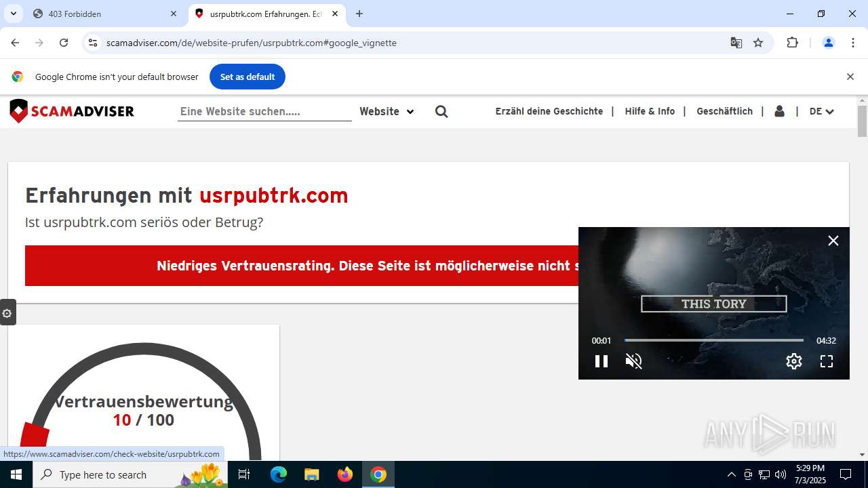The height and width of the screenshot is (488, 868).
Task: Click the cookie settings gear on left edge
Action: [x=7, y=313]
